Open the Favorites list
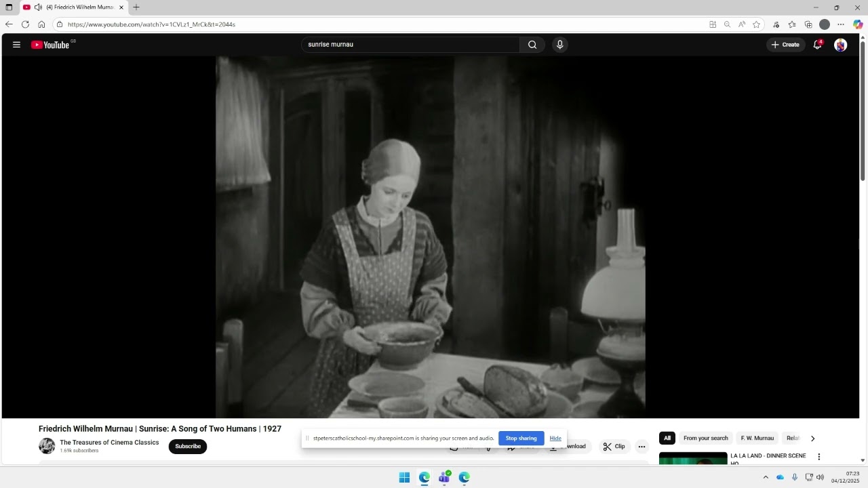Viewport: 868px width, 488px height. click(x=792, y=24)
